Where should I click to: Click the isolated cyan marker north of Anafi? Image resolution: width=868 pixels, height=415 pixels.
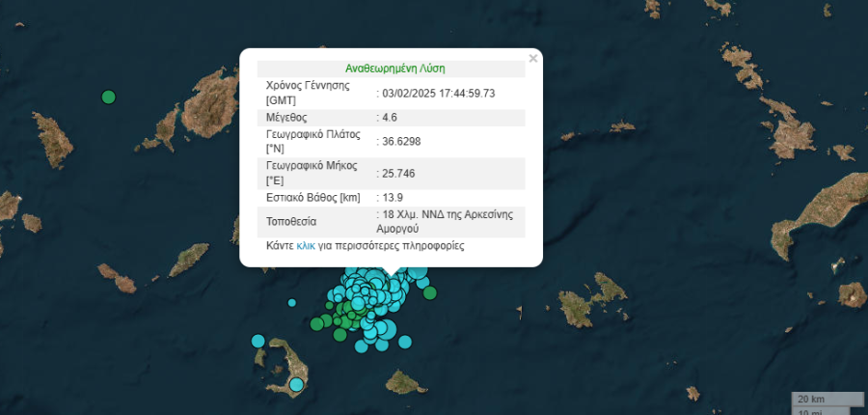click(x=405, y=342)
